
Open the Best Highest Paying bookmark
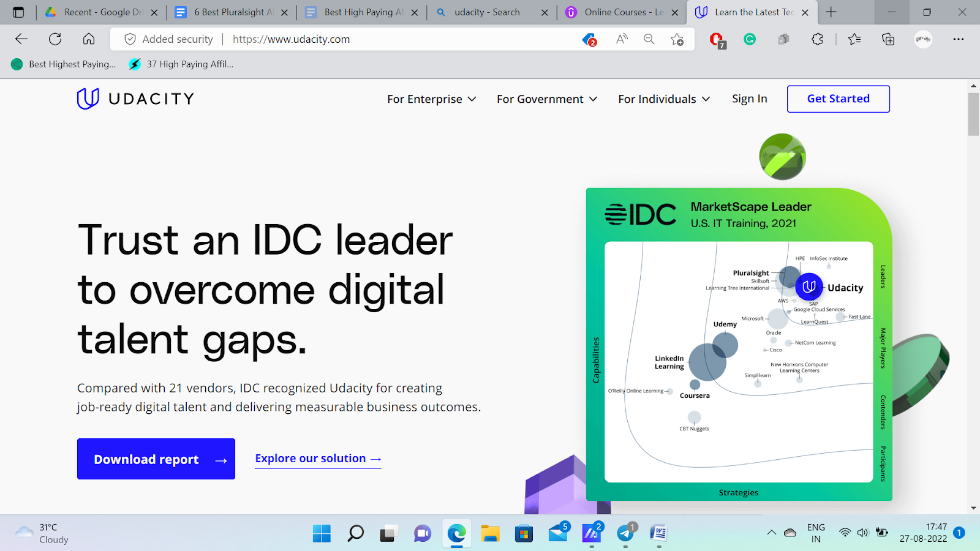64,64
